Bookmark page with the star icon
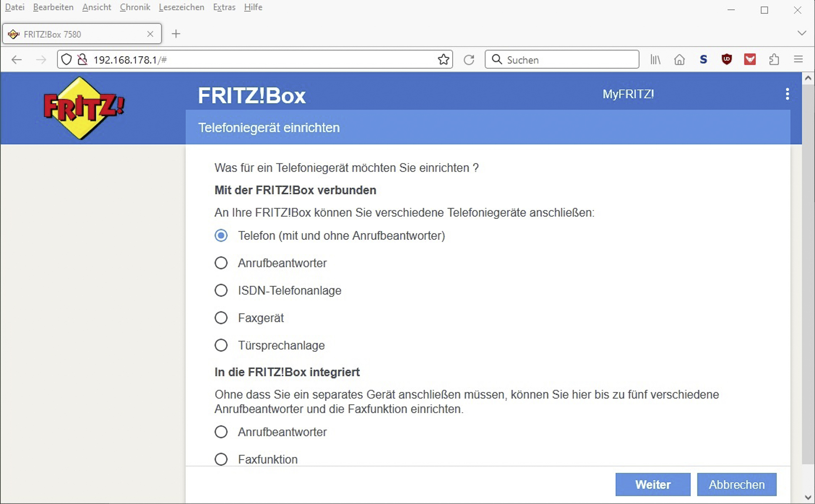This screenshot has width=815, height=504. pyautogui.click(x=443, y=60)
